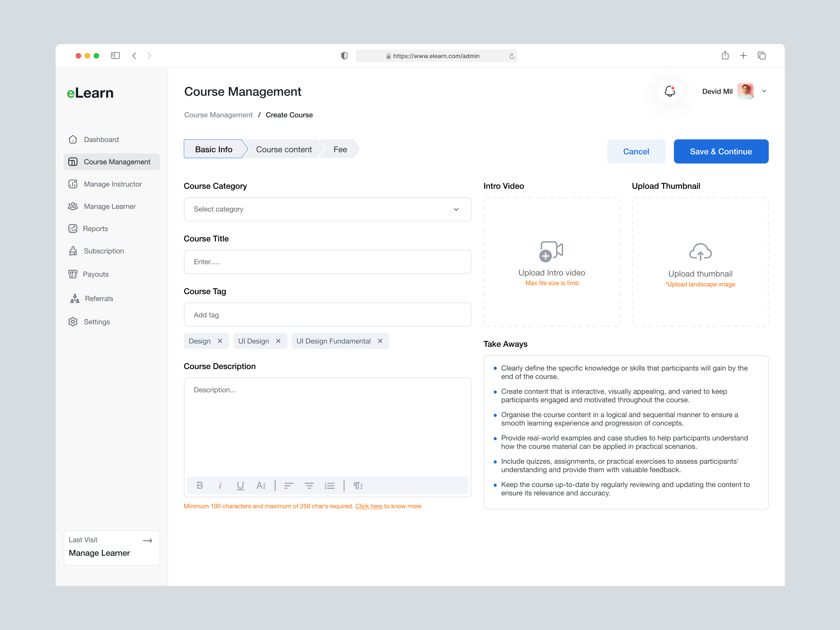This screenshot has height=630, width=840.
Task: Click the Upload thumbnail cloud icon
Action: (x=700, y=251)
